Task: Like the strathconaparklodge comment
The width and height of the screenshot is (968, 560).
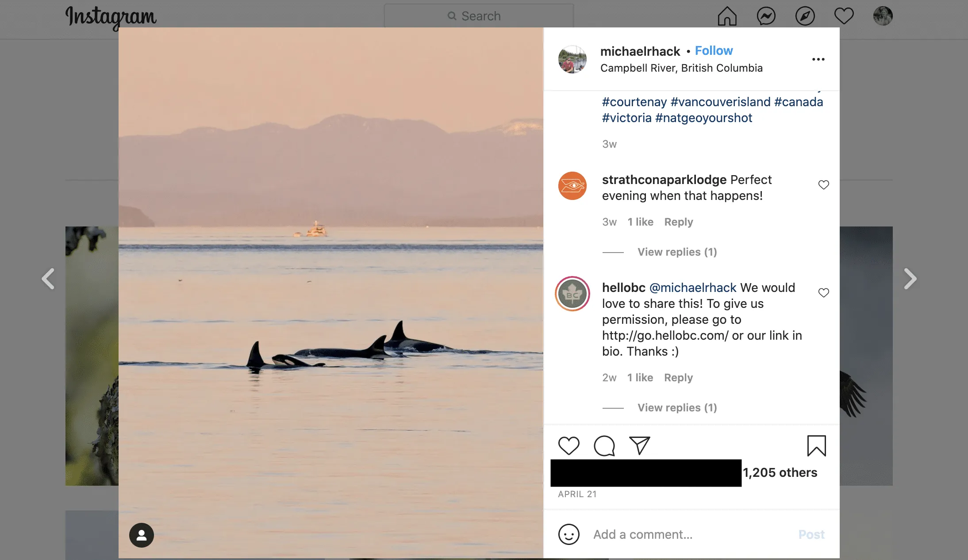Action: click(823, 185)
